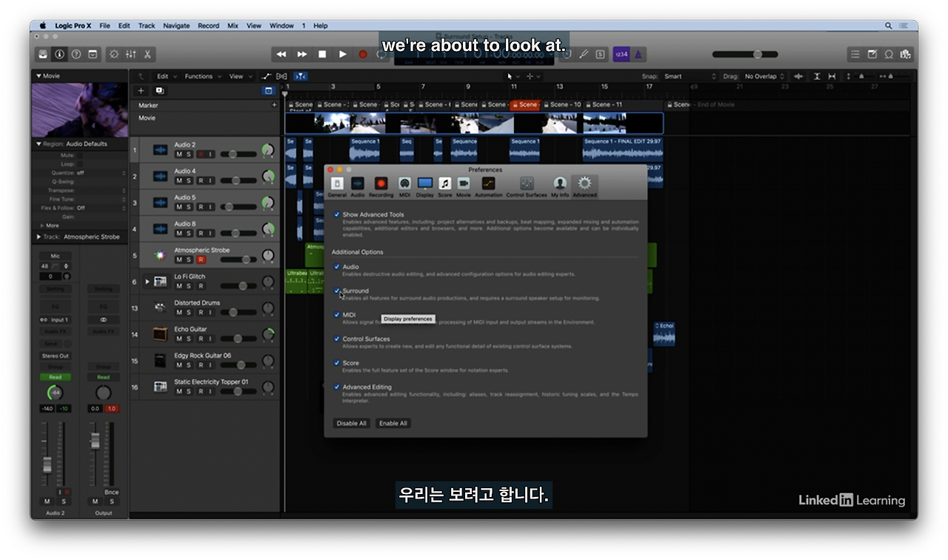
Task: Click the Record transport button
Action: (x=363, y=54)
